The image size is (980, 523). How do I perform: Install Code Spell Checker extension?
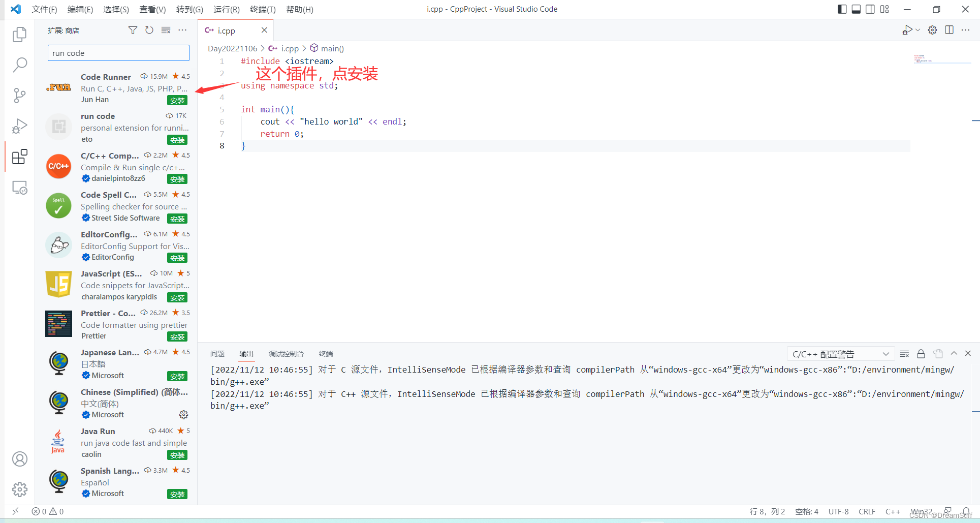point(177,219)
